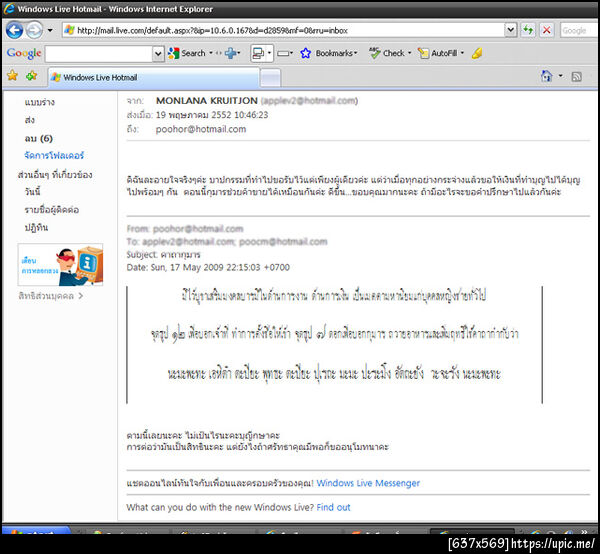Run spell Check from Google toolbar

click(390, 53)
